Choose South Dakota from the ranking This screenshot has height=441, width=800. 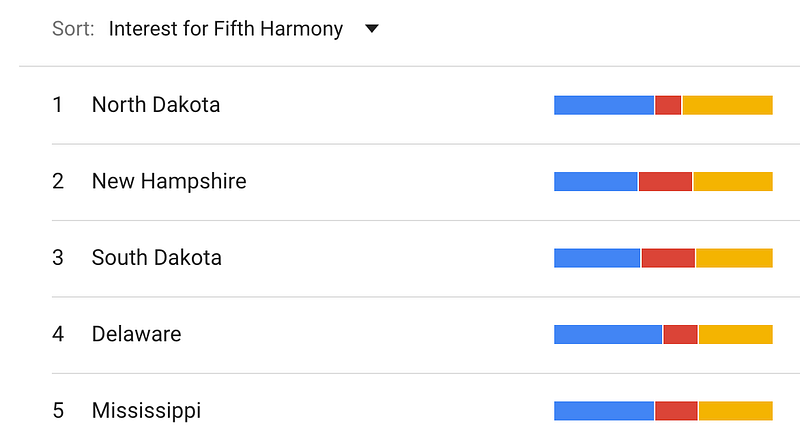pos(156,258)
